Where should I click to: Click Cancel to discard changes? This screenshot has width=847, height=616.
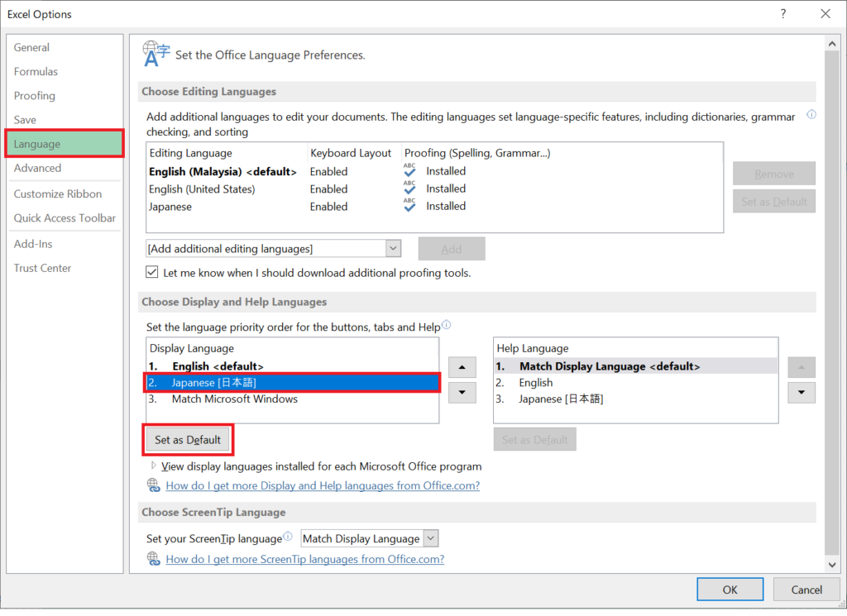coord(806,589)
